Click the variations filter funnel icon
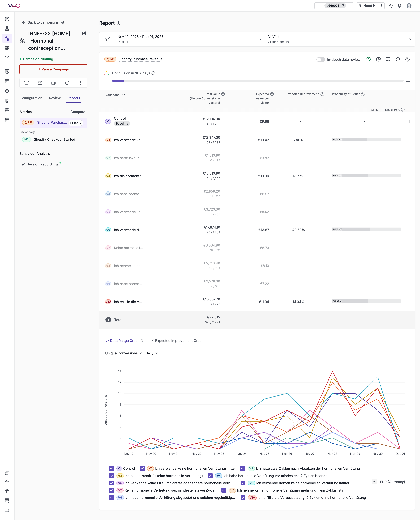The width and height of the screenshot is (420, 520). 124,95
